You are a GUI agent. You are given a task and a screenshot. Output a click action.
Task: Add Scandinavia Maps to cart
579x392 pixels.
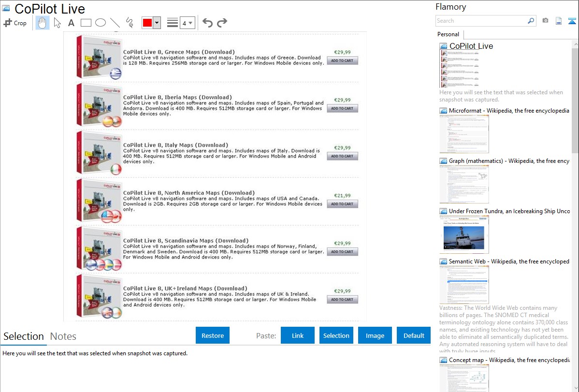pyautogui.click(x=342, y=252)
